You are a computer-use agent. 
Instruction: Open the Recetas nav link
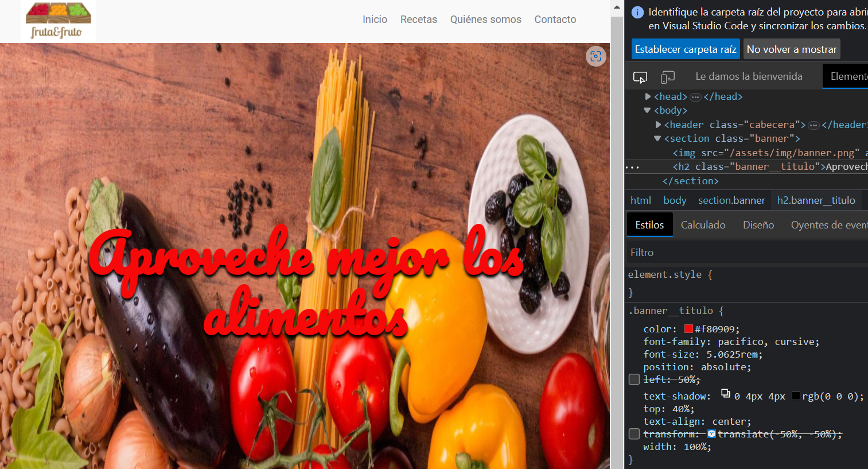(x=419, y=20)
